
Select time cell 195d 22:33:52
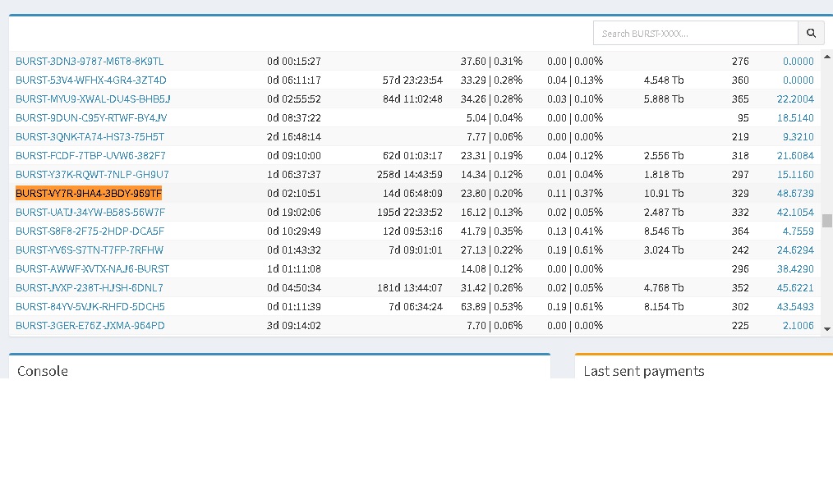[x=410, y=212]
